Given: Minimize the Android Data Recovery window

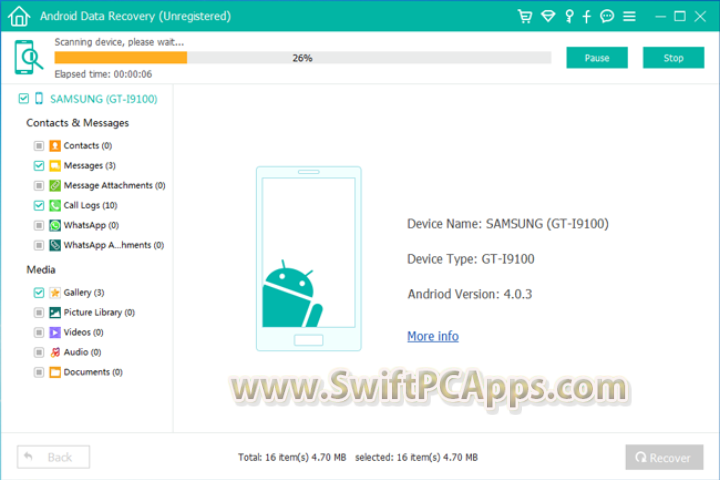Looking at the screenshot, I should [x=660, y=17].
